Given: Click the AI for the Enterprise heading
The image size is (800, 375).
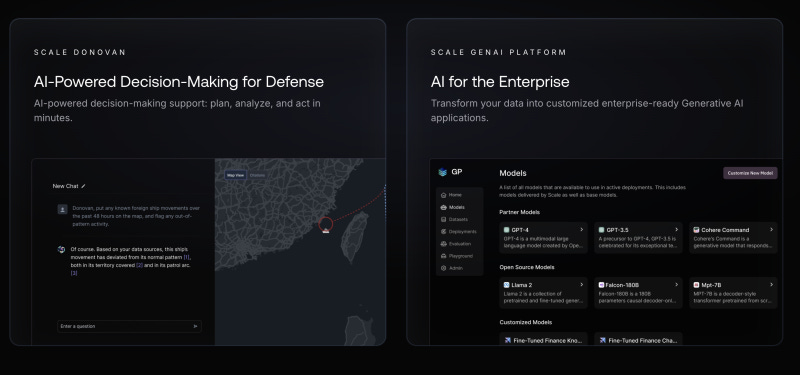Looking at the screenshot, I should 500,82.
